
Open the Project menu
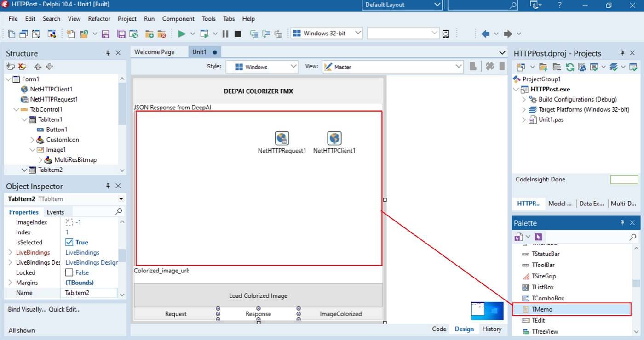pos(127,19)
